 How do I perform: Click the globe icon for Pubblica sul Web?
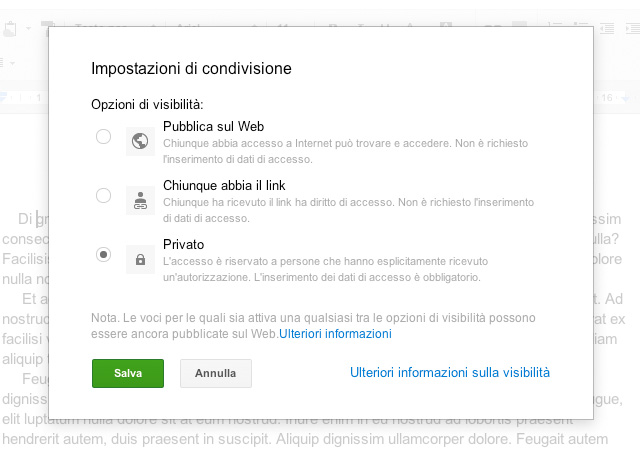pos(139,141)
